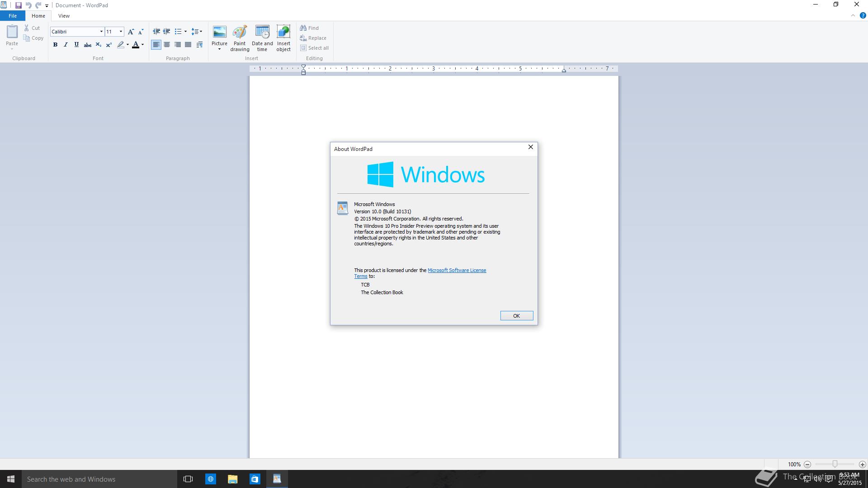Expand the bullet list style arrow
The image size is (868, 488).
(x=185, y=32)
